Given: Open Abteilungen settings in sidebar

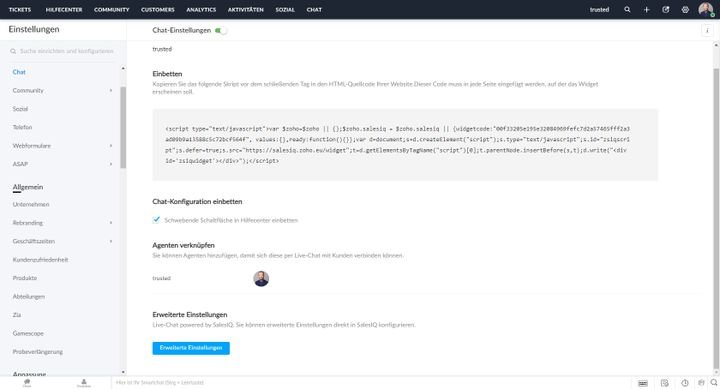Looking at the screenshot, I should (x=28, y=296).
